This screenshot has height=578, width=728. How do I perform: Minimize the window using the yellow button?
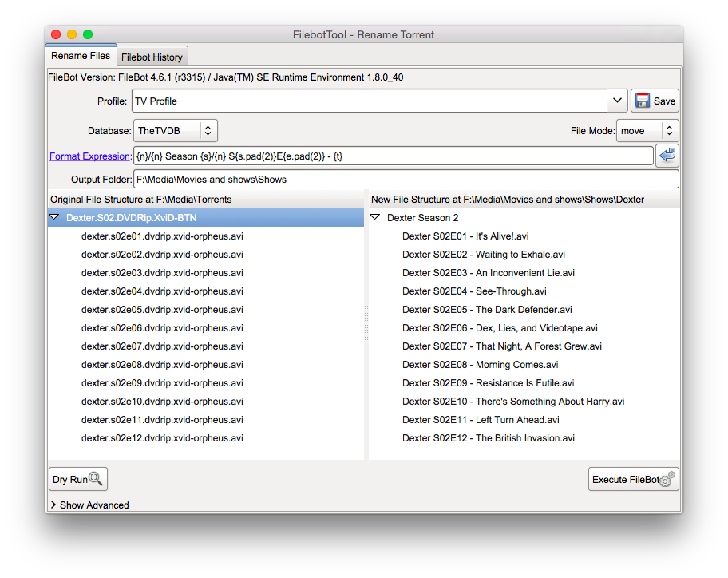(72, 34)
